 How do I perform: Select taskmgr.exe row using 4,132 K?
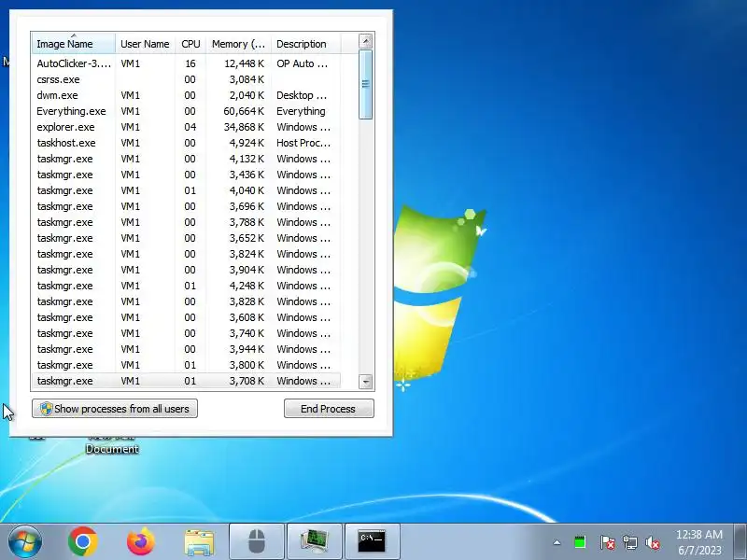coord(186,159)
